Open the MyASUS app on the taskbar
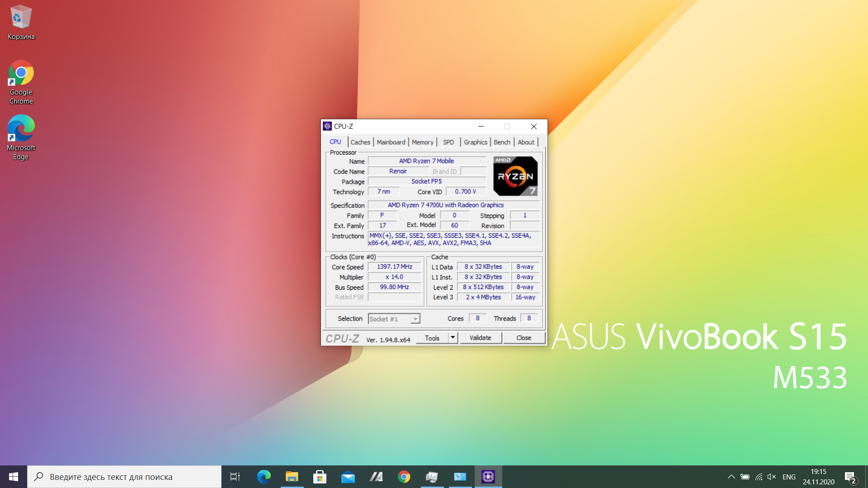 pos(376,477)
